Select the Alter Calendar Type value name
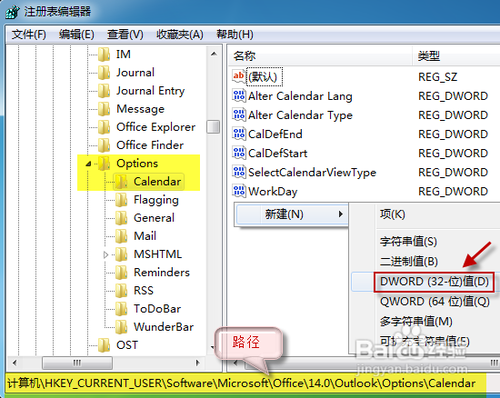The image size is (500, 398). pyautogui.click(x=300, y=115)
